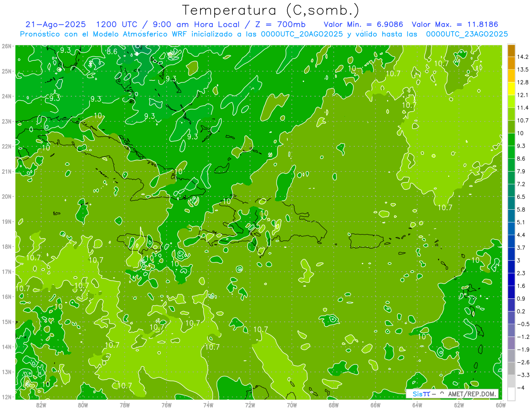532x411 pixels.
Task: Pick the purple swatch between -1.2 and -1.9
Action: coord(511,343)
